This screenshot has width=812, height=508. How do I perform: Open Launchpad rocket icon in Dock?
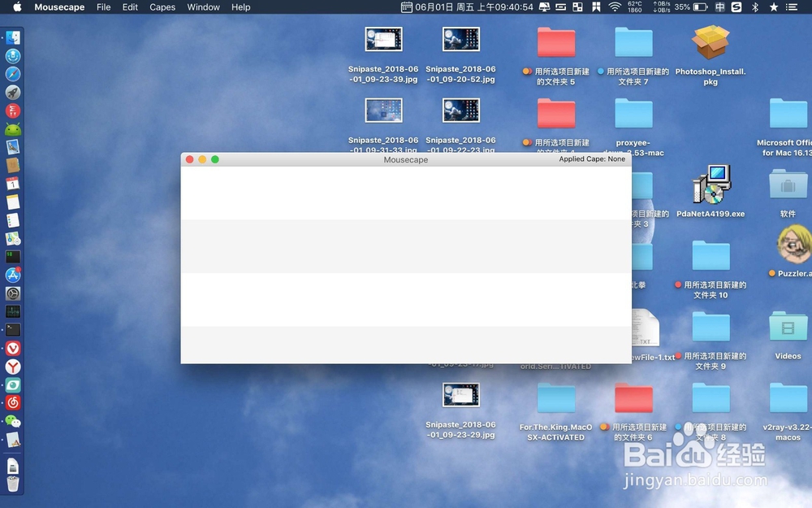tap(13, 93)
